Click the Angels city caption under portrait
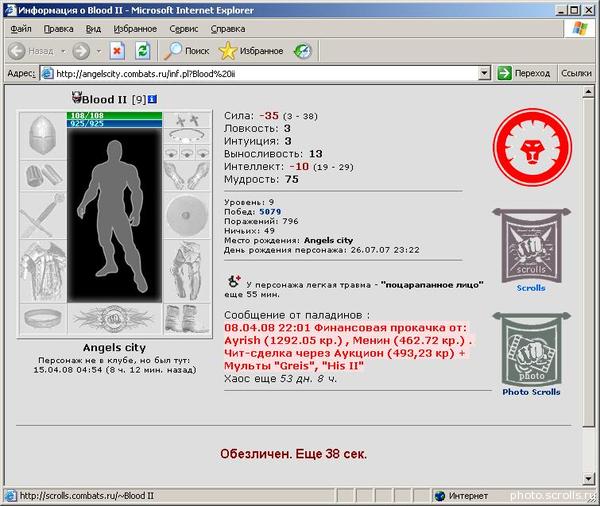 click(x=114, y=348)
